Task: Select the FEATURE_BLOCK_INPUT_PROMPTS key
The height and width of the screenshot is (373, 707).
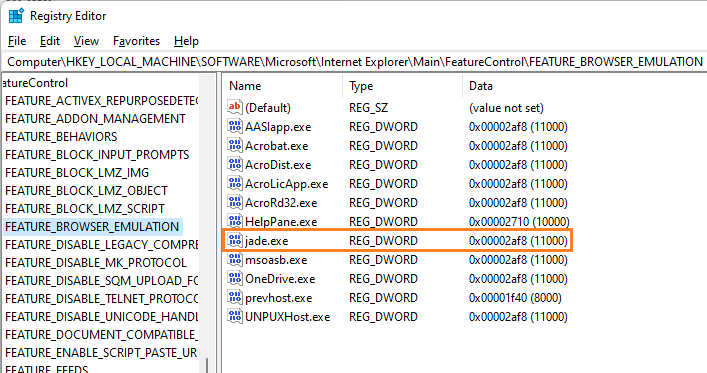Action: [x=97, y=155]
